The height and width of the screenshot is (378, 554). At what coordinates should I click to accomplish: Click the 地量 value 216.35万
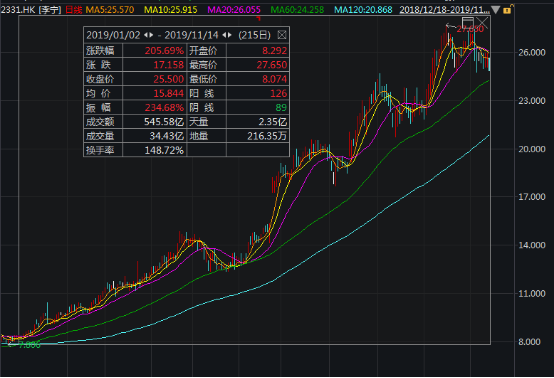(x=267, y=136)
